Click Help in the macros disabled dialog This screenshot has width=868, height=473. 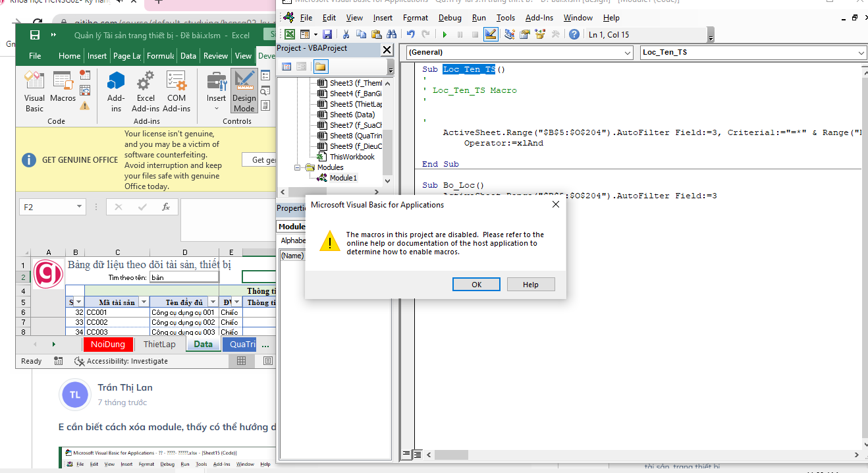click(x=531, y=285)
